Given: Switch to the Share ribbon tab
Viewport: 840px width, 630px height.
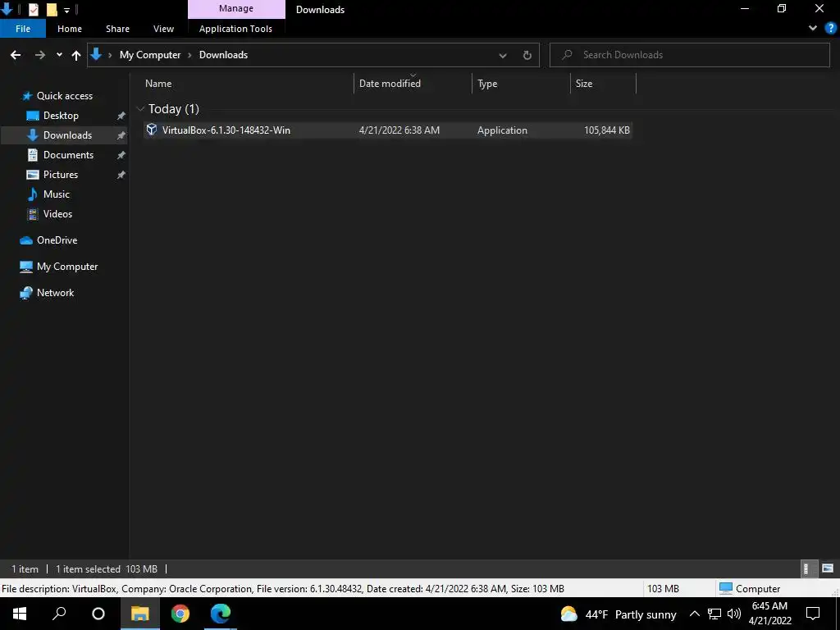Looking at the screenshot, I should [x=117, y=29].
